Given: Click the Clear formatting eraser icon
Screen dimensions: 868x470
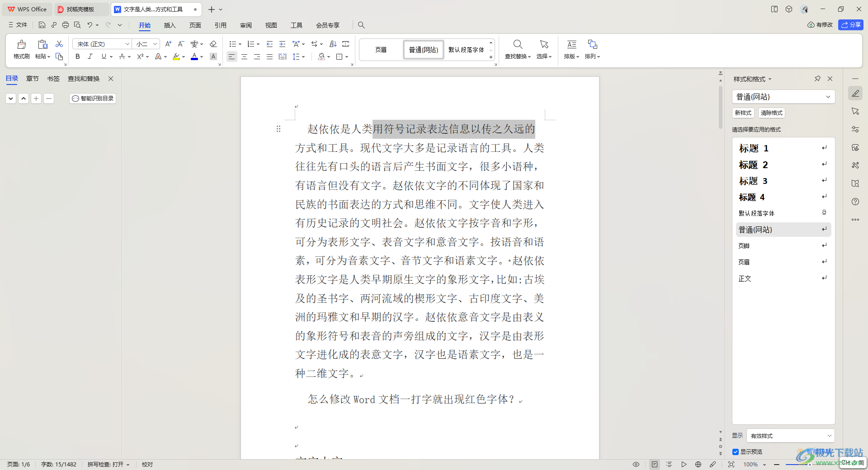Looking at the screenshot, I should (x=213, y=44).
